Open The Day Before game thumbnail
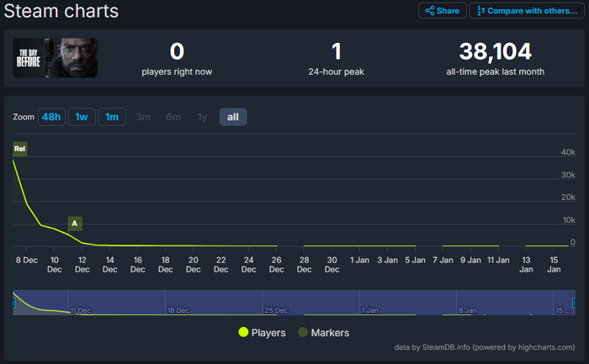 (56, 58)
